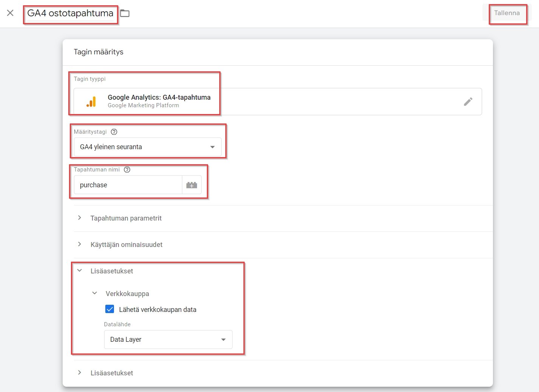Edit tag type with the pencil icon
The height and width of the screenshot is (392, 539).
click(468, 102)
